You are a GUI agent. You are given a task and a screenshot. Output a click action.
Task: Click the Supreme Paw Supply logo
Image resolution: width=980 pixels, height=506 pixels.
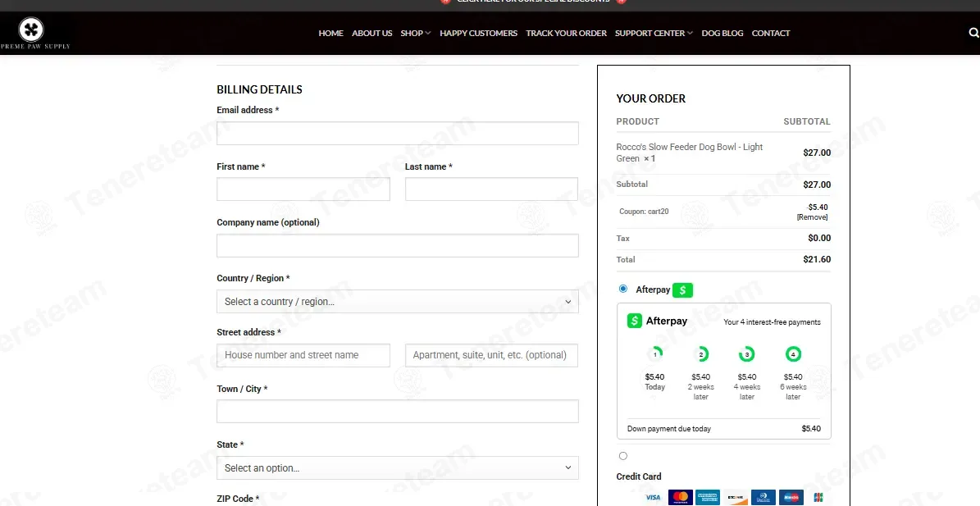(x=35, y=33)
